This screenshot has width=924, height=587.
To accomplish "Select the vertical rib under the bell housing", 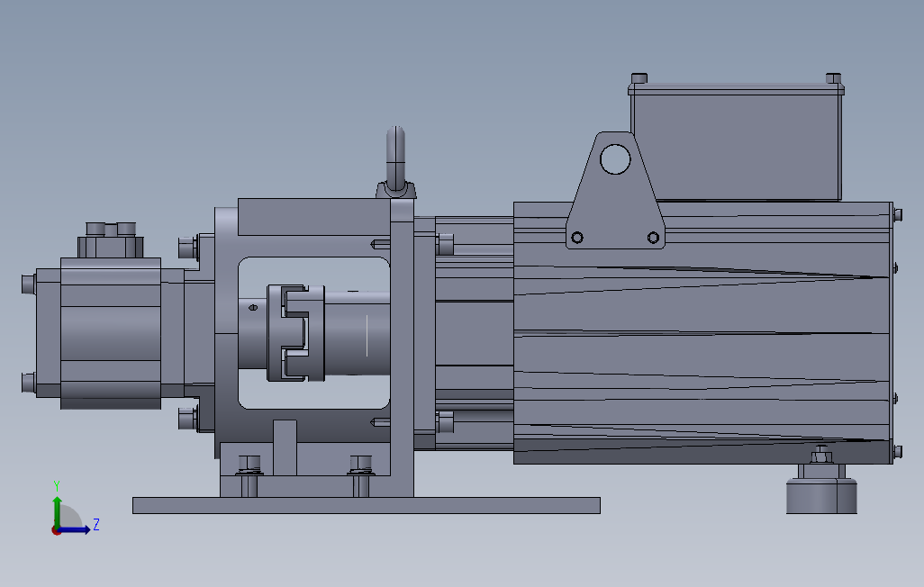I will pos(285,447).
